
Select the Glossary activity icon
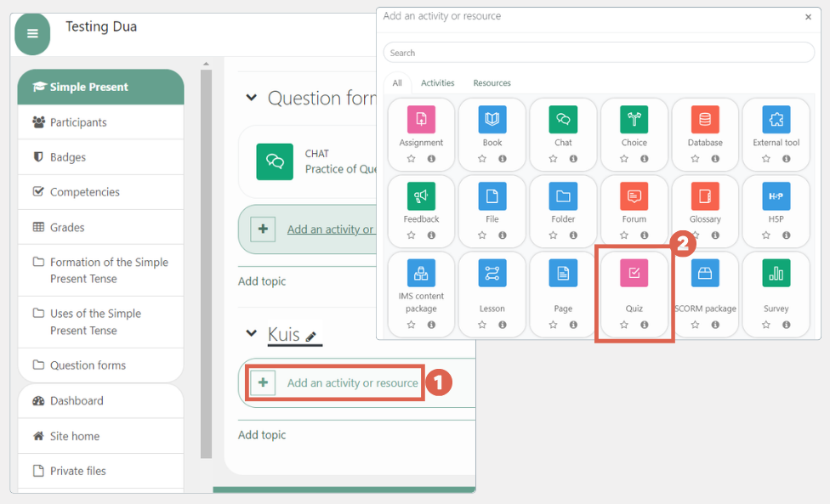coord(705,196)
